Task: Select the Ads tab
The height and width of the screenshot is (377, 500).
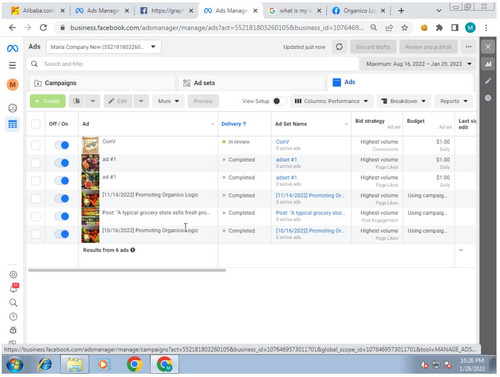Action: click(400, 82)
